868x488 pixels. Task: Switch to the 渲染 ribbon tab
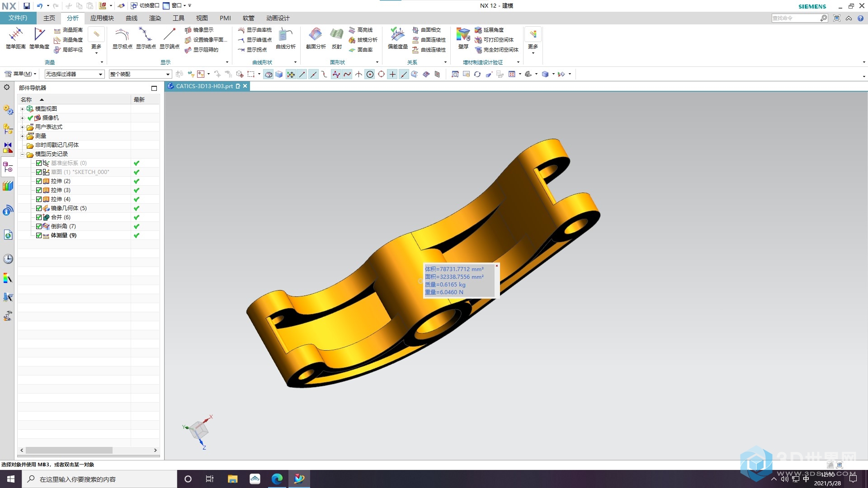155,18
